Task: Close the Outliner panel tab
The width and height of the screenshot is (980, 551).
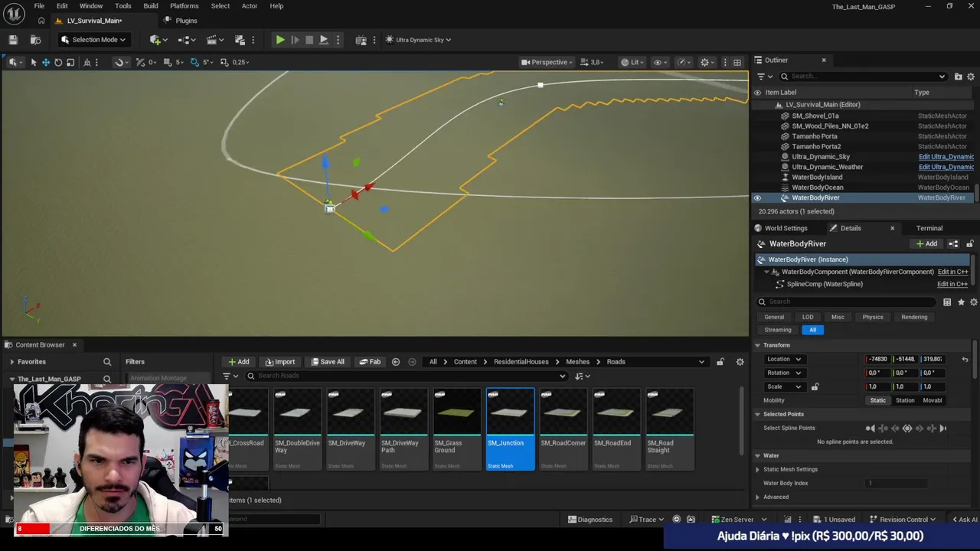Action: pyautogui.click(x=824, y=60)
